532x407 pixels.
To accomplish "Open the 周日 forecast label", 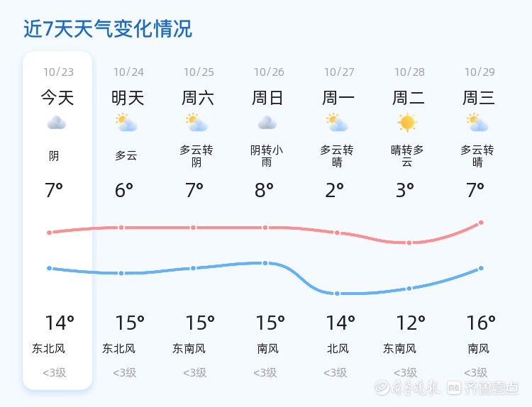I will [268, 98].
